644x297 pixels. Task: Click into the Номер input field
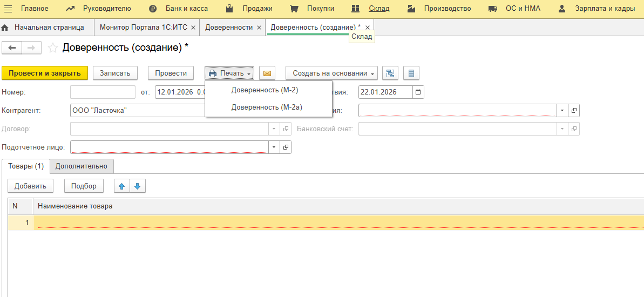coord(103,92)
